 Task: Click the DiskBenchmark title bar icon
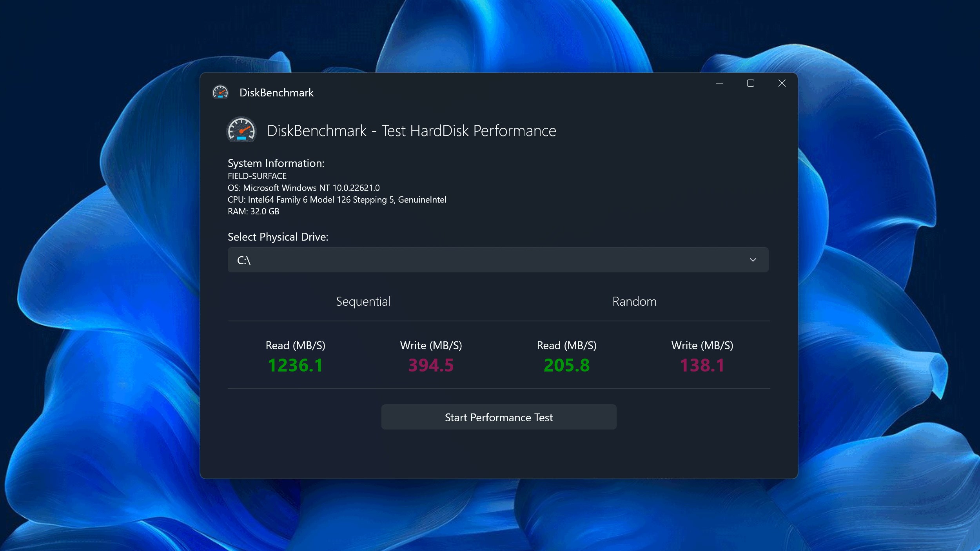(220, 92)
